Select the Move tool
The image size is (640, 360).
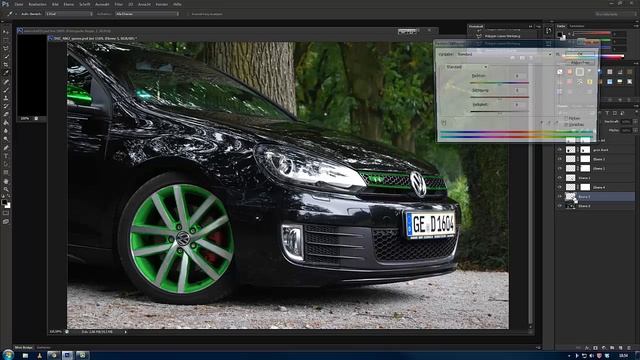coord(6,32)
